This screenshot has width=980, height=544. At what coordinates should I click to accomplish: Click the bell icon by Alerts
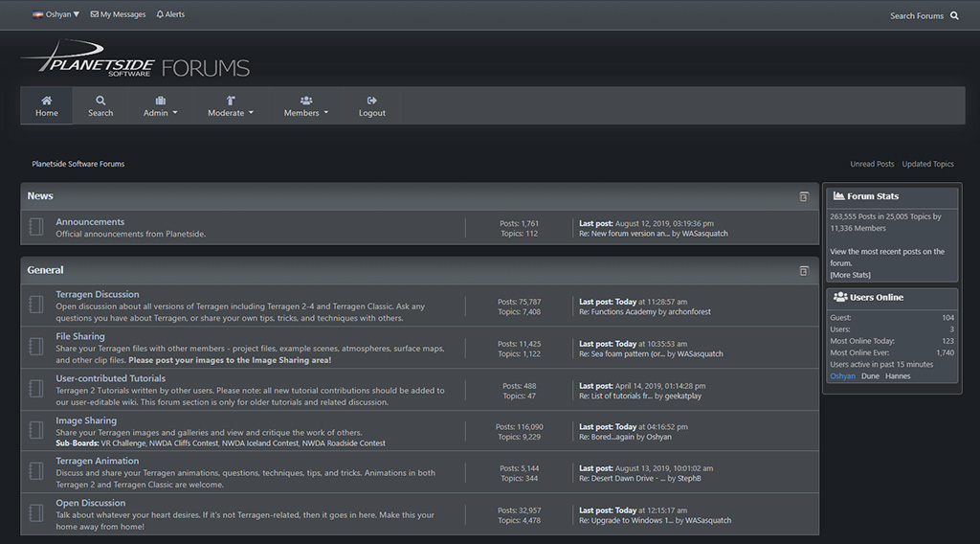(160, 13)
